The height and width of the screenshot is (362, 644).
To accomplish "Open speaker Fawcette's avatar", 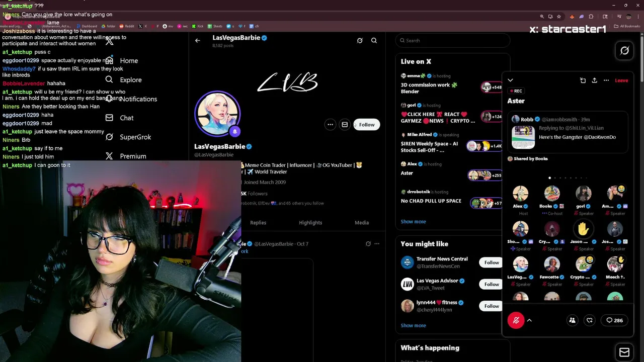I will pos(552,264).
